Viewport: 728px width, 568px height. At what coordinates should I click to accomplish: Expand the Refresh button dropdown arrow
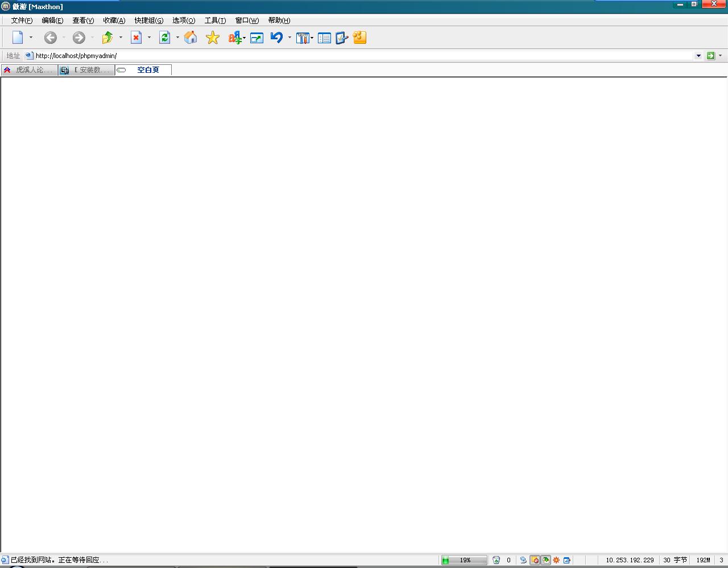[177, 38]
